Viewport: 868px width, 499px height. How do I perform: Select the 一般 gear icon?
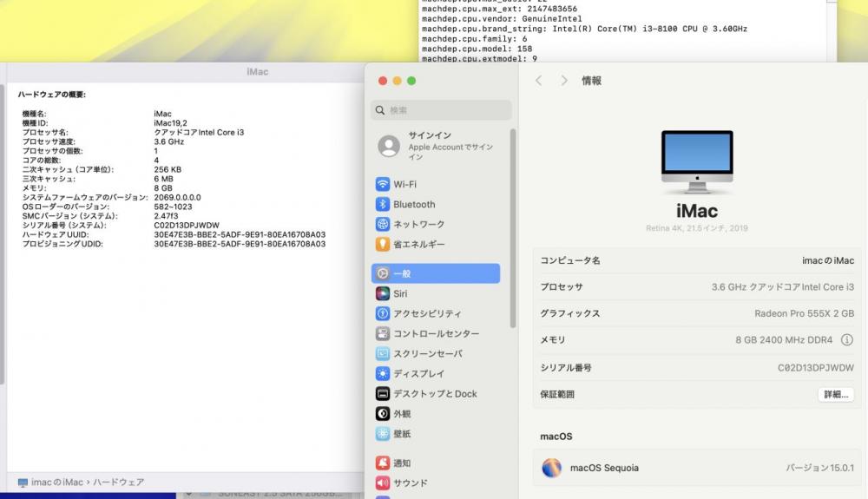383,273
